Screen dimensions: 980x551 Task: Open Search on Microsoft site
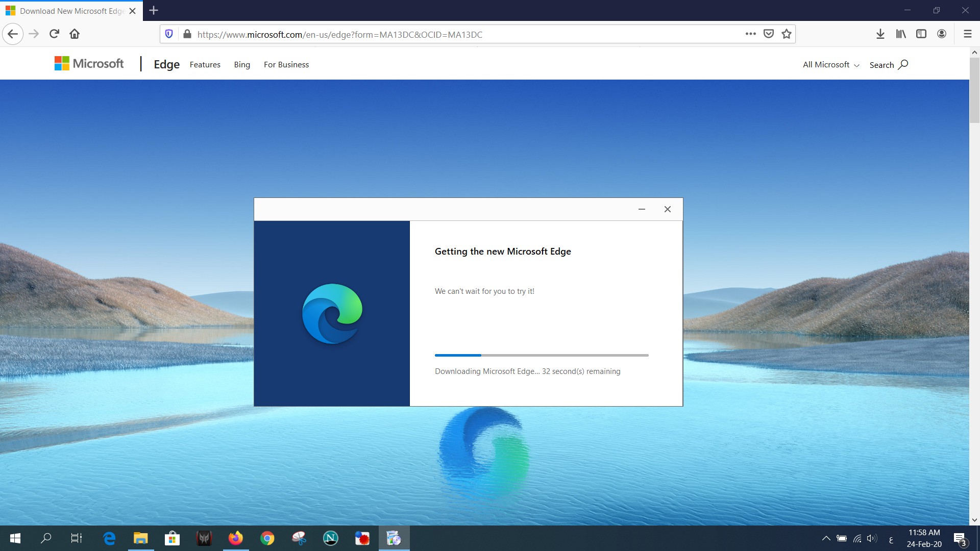pos(889,65)
